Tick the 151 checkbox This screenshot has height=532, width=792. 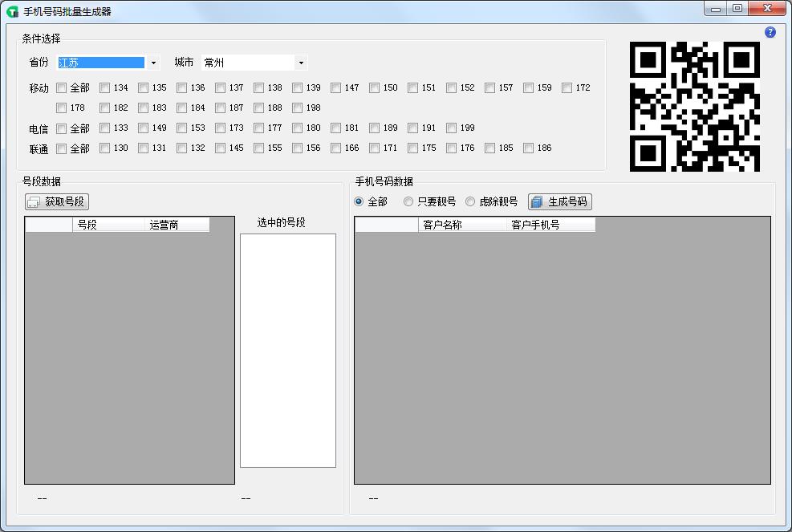click(412, 88)
